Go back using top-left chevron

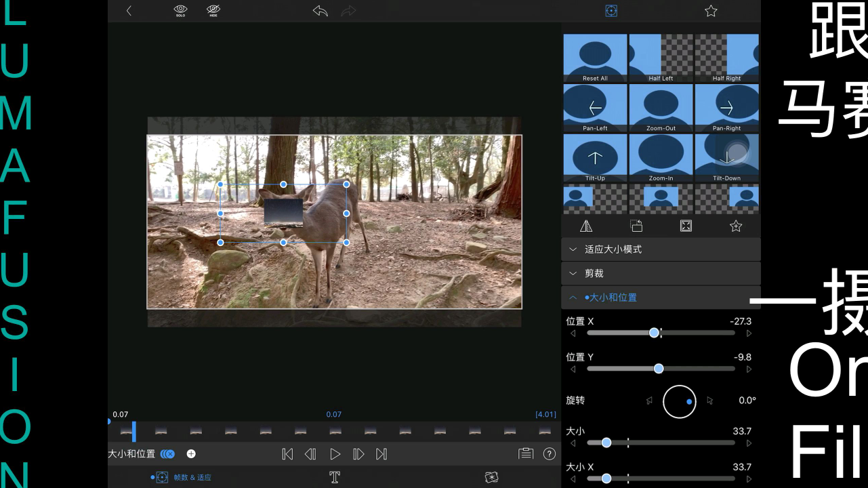point(129,11)
